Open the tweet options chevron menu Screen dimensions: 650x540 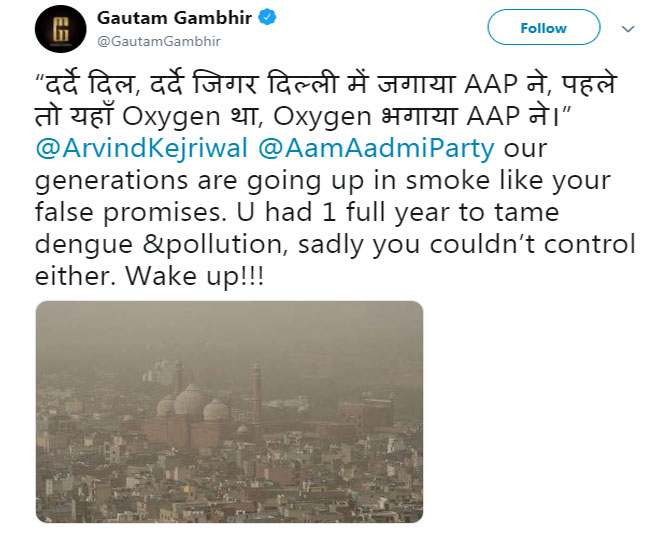[628, 29]
